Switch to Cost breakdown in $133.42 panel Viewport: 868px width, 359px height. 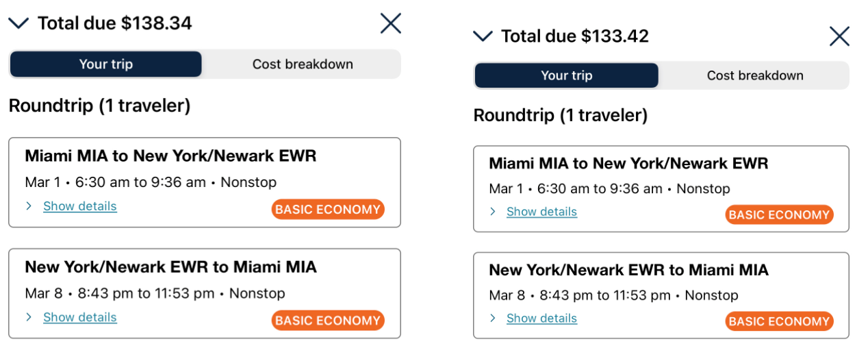tap(754, 75)
